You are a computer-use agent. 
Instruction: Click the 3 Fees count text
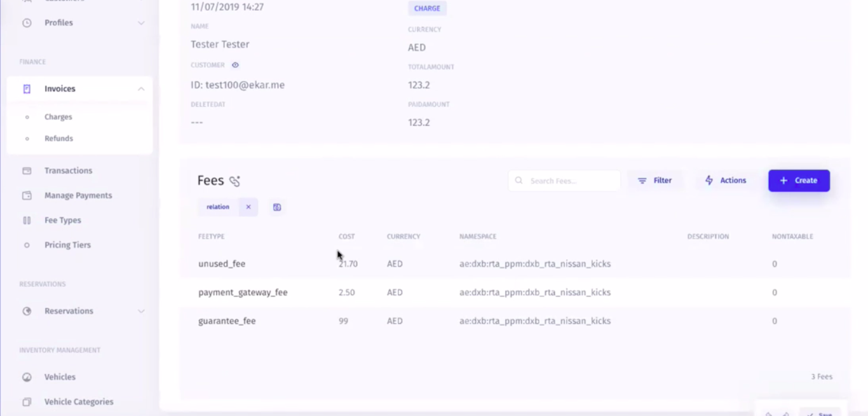point(822,377)
